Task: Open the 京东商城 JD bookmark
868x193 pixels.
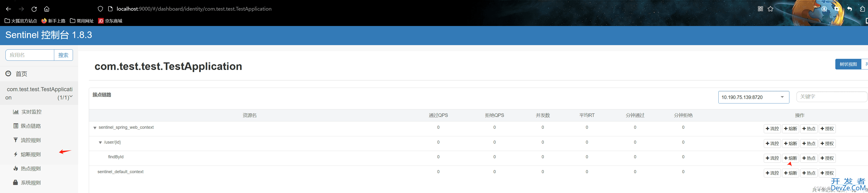Action: pyautogui.click(x=110, y=21)
